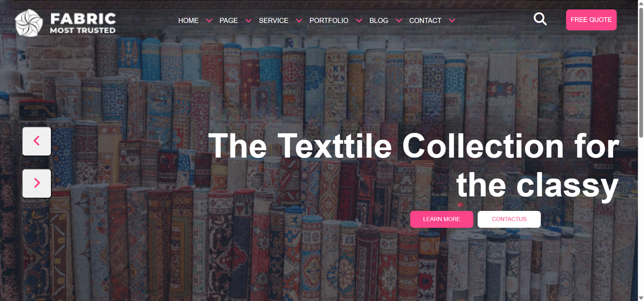Expand the Page dropdown chevron
Screen dimensions: 644x301
(249, 21)
